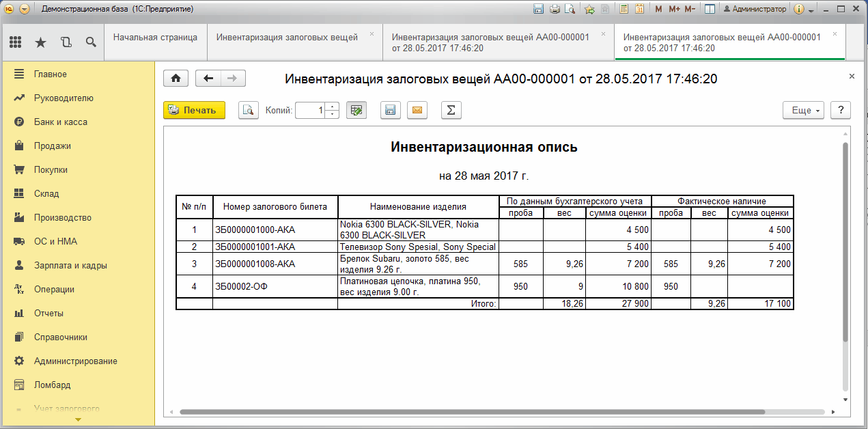Image resolution: width=868 pixels, height=429 pixels.
Task: Open the history icon
Action: click(66, 42)
